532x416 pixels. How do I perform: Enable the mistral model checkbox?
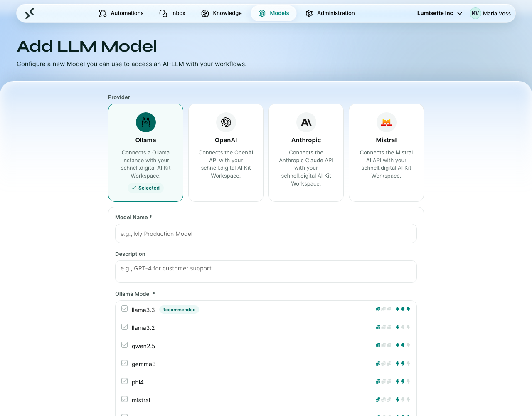[124, 399]
